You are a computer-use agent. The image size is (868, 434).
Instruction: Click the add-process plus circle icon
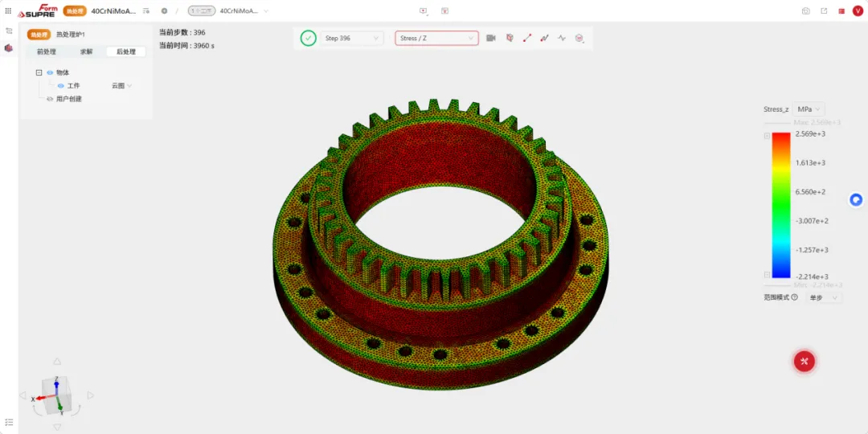pos(165,10)
